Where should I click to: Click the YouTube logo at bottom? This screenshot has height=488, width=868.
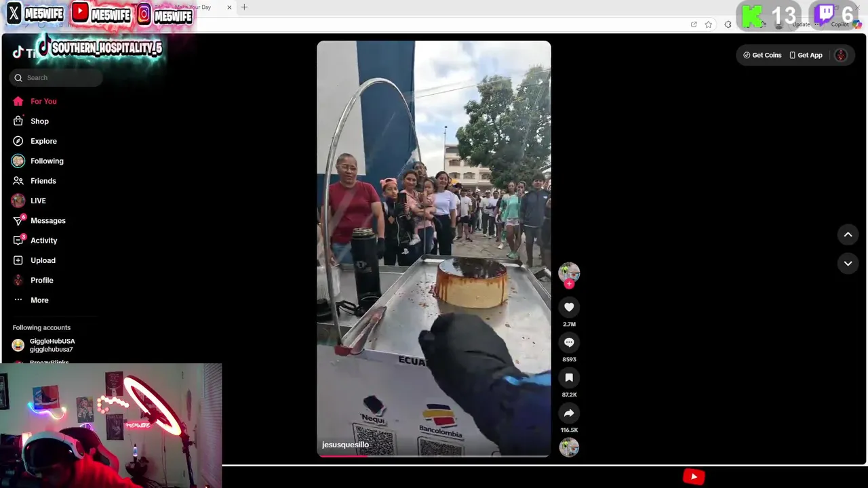pos(694,476)
